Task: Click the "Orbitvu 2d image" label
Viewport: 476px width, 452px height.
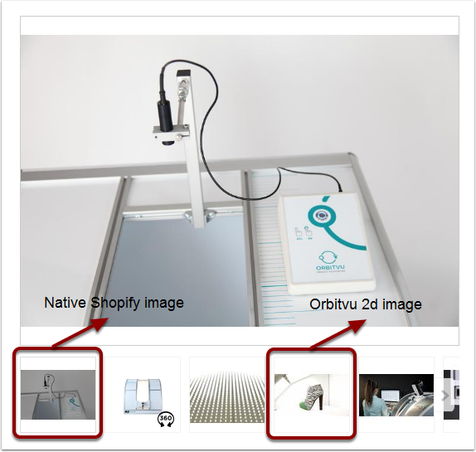Action: (366, 304)
